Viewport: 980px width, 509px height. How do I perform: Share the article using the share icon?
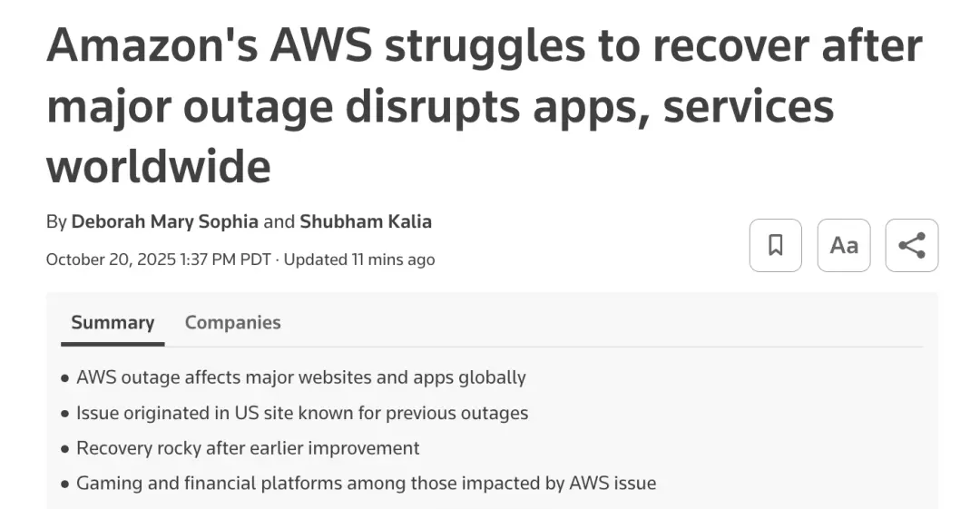click(x=911, y=245)
